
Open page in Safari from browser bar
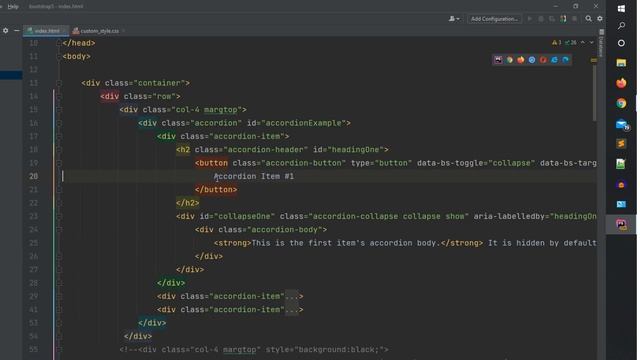pos(532,60)
